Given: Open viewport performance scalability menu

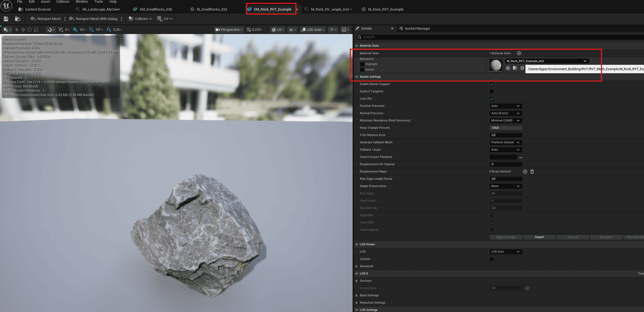Looking at the screenshot, I should tap(333, 30).
